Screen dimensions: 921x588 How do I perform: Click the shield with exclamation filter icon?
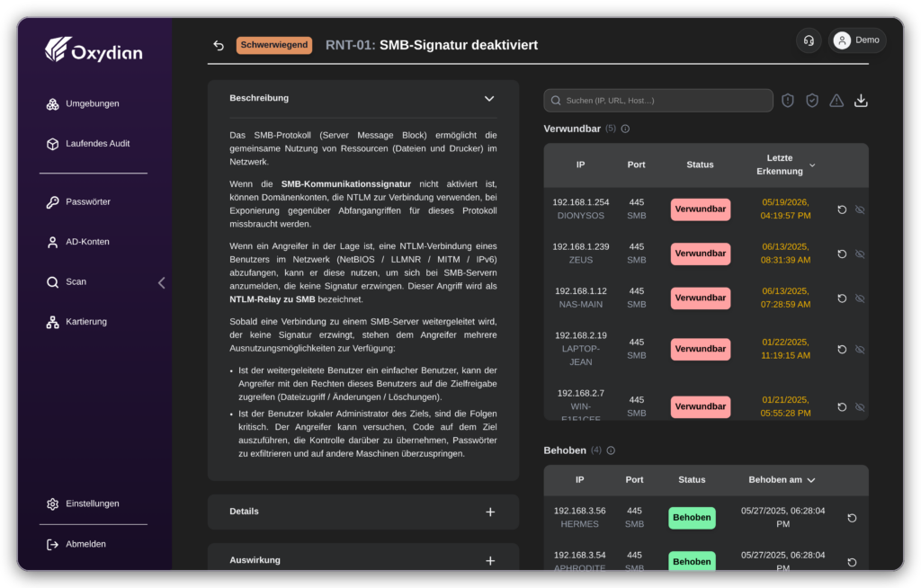tap(788, 101)
